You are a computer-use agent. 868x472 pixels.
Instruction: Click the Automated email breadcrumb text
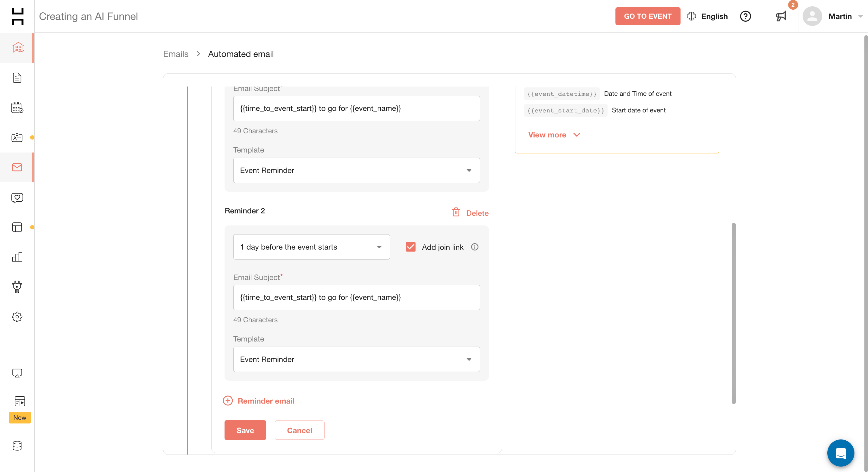(x=241, y=54)
